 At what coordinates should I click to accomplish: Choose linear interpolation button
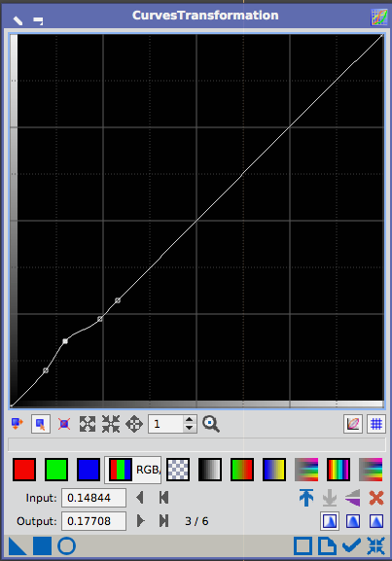pos(376,521)
